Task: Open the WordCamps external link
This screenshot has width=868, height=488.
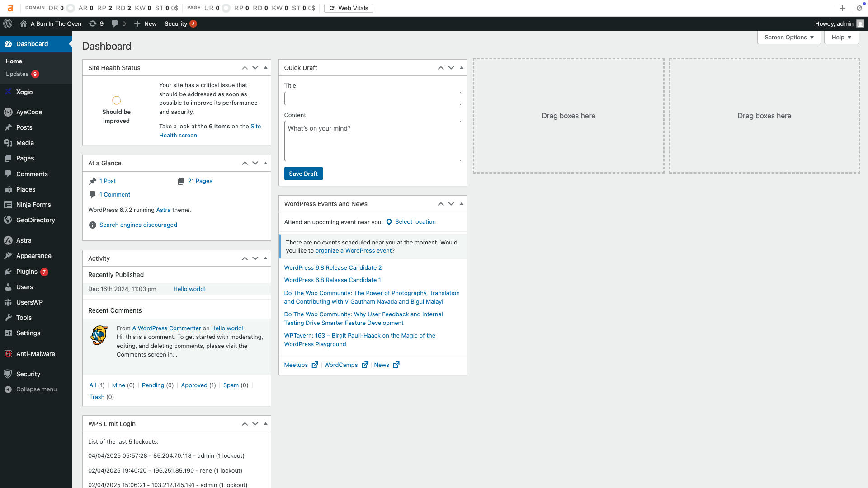Action: coord(346,365)
